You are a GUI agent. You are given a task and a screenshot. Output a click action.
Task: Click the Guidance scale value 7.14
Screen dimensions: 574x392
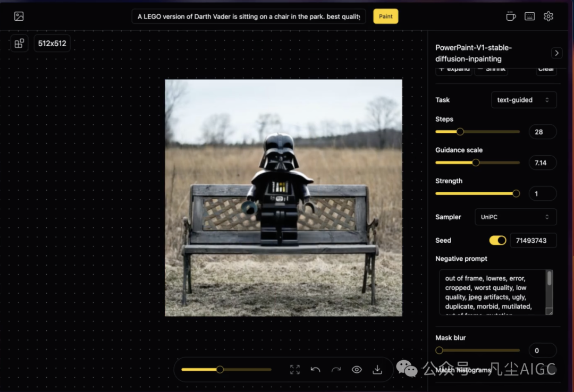[x=543, y=163]
